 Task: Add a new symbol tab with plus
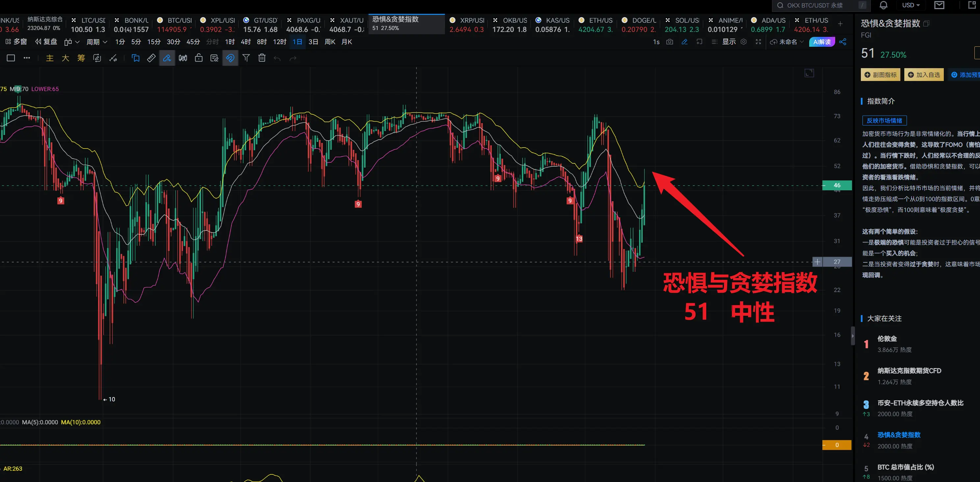840,24
